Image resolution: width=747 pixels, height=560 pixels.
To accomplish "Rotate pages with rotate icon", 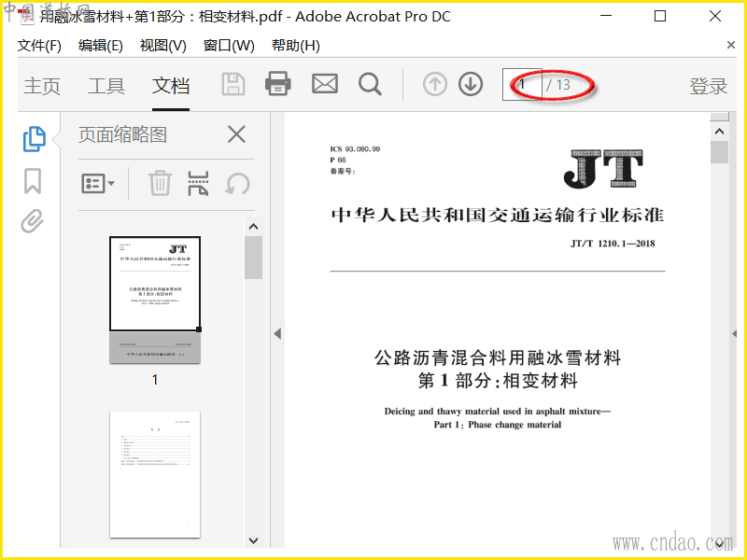I will point(238,183).
